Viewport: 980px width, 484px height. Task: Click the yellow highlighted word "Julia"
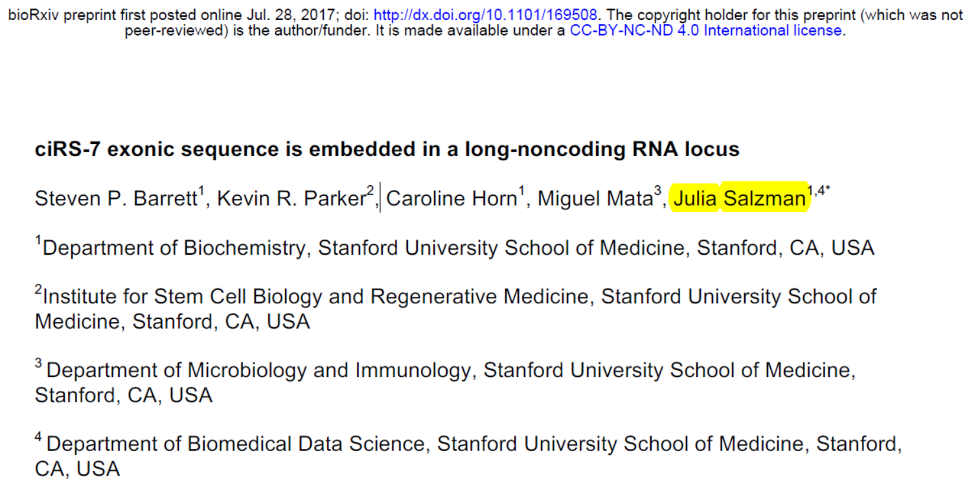696,198
